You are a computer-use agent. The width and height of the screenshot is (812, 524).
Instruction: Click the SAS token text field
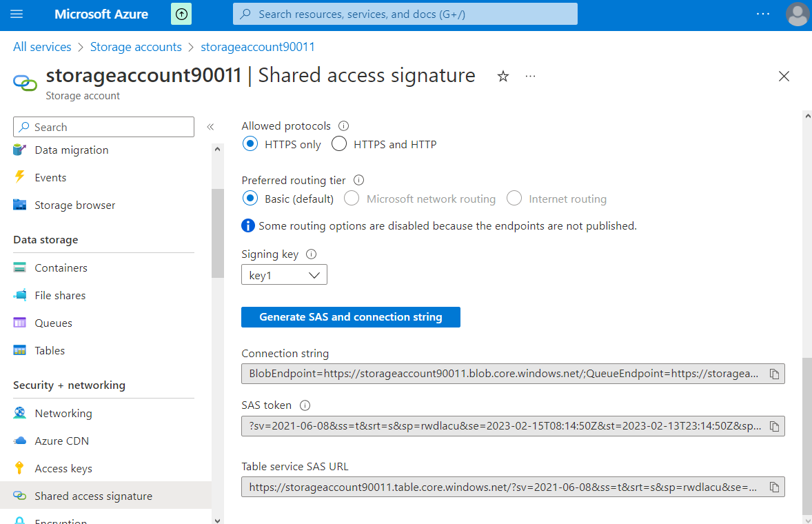tap(503, 426)
